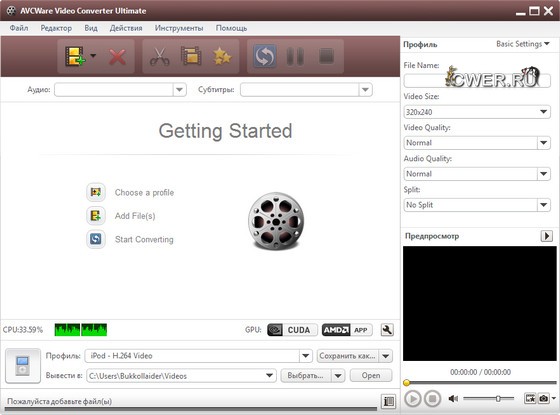Open the Merge film strip tool
560x415 pixels.
(x=191, y=56)
